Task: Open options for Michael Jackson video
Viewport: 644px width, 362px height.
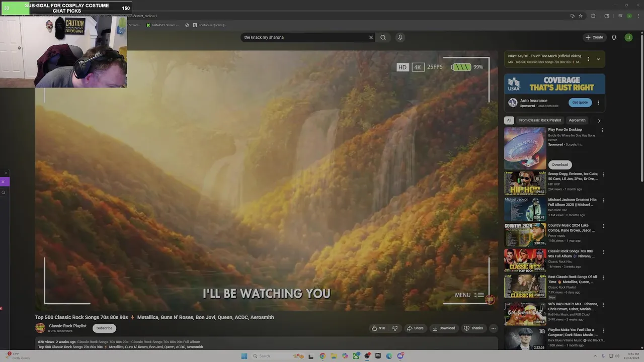Action: (x=603, y=200)
